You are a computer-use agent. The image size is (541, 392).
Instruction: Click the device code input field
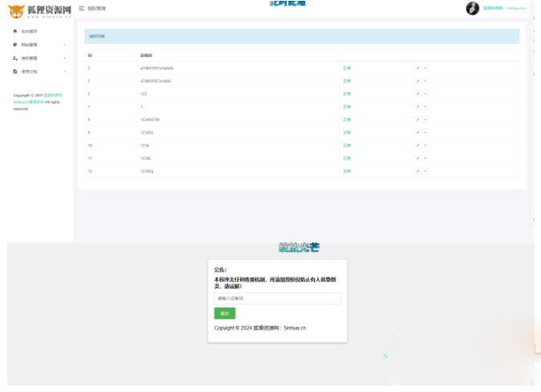(x=277, y=299)
